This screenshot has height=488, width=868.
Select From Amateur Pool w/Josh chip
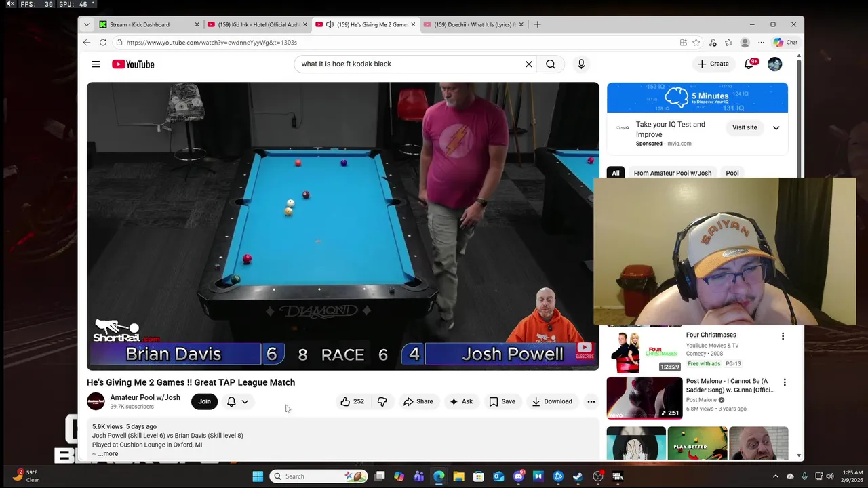pos(673,173)
